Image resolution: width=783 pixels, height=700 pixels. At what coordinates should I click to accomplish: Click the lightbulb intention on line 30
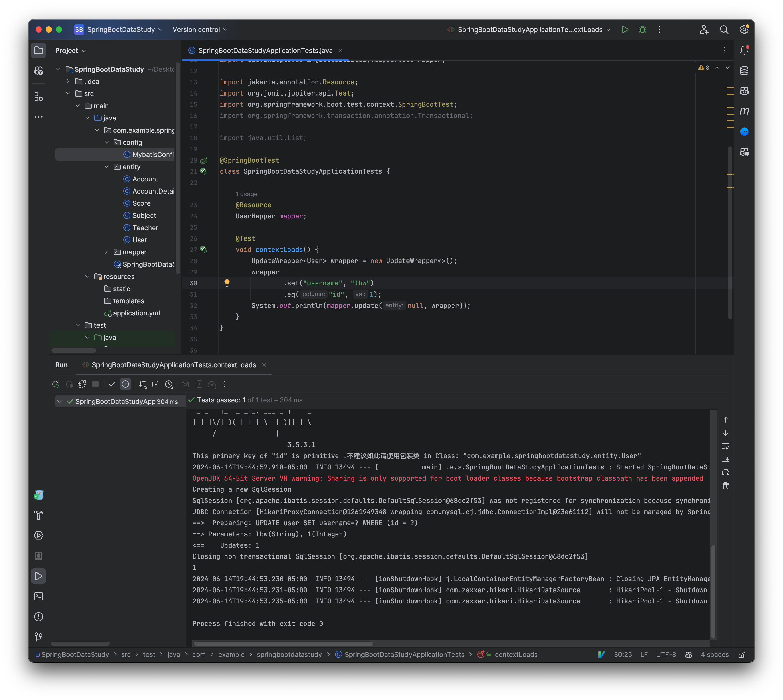click(227, 283)
